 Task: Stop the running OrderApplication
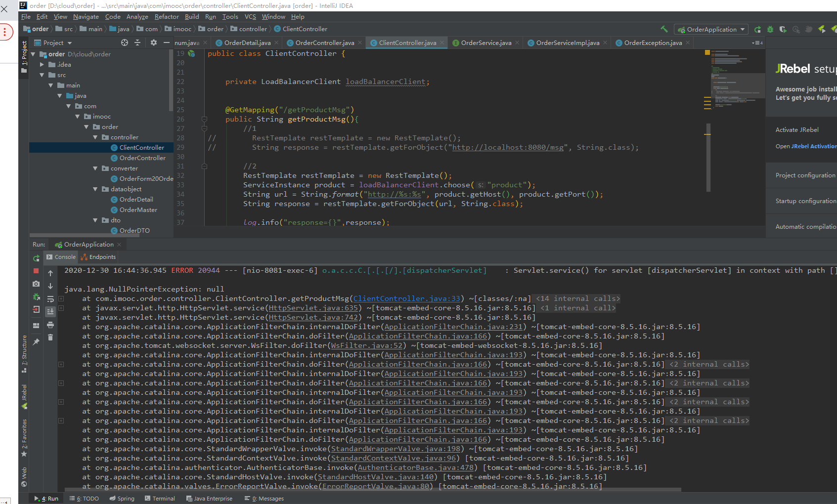(36, 271)
